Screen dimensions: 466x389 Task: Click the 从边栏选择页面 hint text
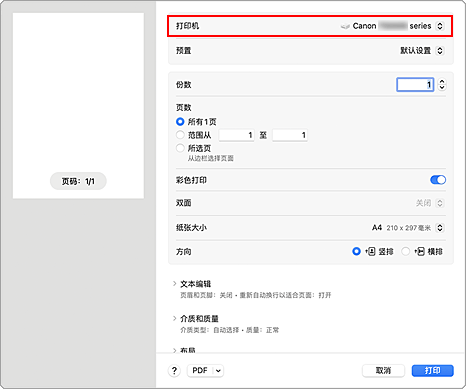pyautogui.click(x=211, y=158)
